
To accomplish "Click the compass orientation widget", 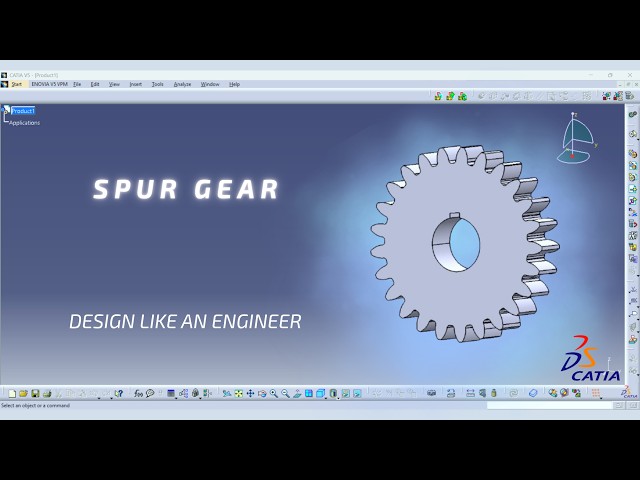I will tap(577, 138).
